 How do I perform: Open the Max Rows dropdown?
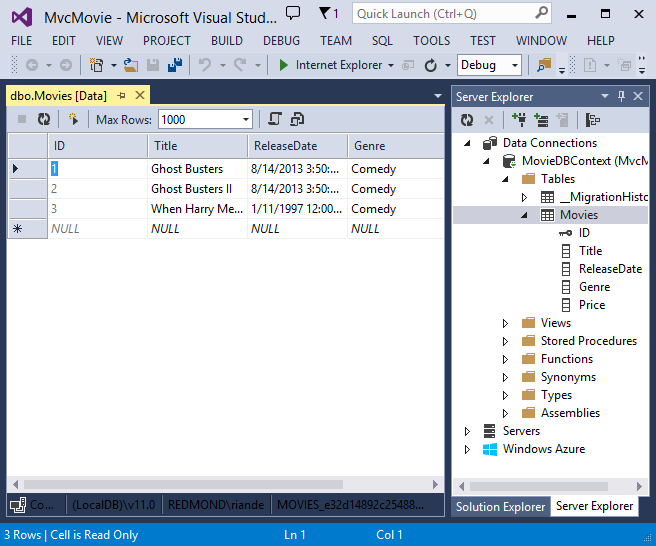[246, 120]
